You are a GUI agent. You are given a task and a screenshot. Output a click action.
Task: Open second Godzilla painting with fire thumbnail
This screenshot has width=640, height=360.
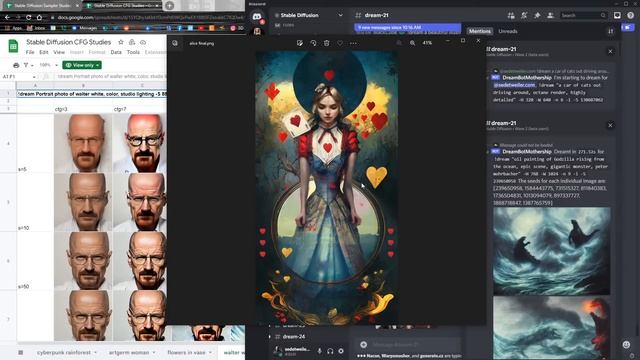[x=552, y=328]
